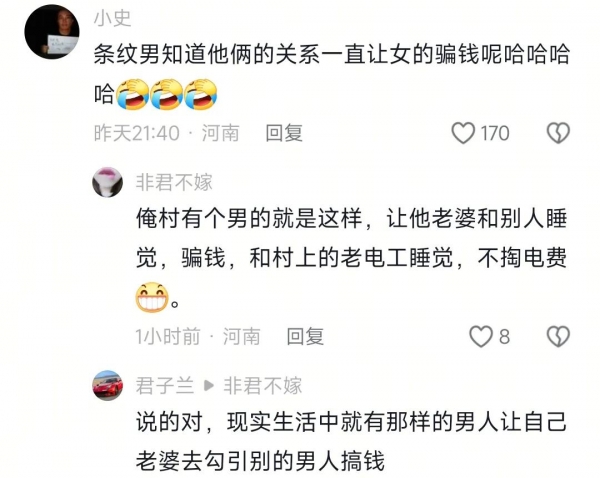Screen dimensions: 600x478
Task: Reply to 小史's comment via 回复
Action: [284, 133]
